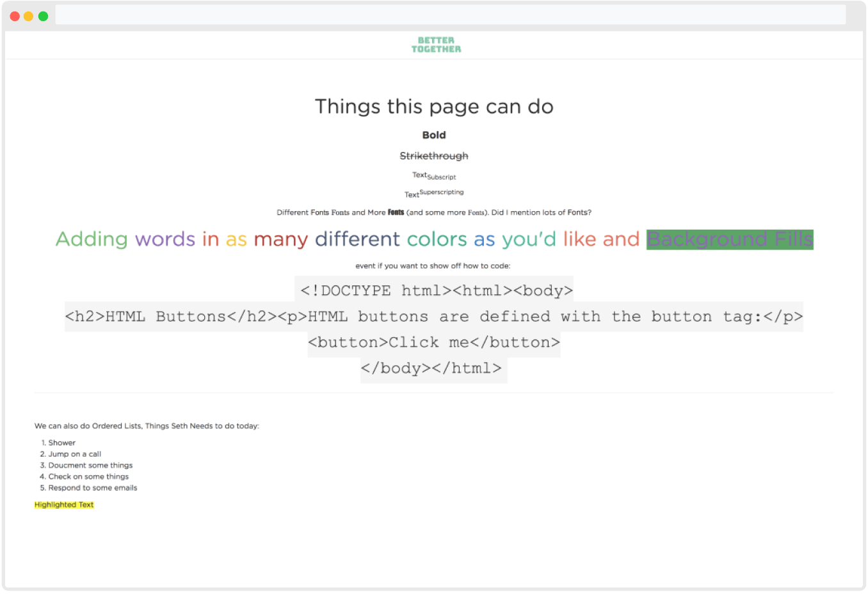Screen dimensions: 868x616
Task: Click the yellow 'Highlighted Text'
Action: click(x=64, y=505)
